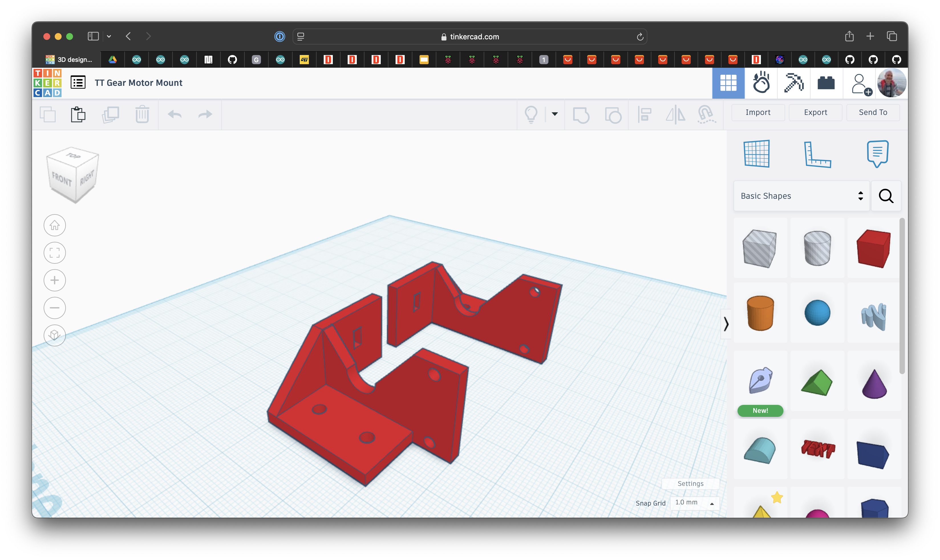Select the Ruler tool icon
Screen dimensions: 940x560
click(817, 154)
